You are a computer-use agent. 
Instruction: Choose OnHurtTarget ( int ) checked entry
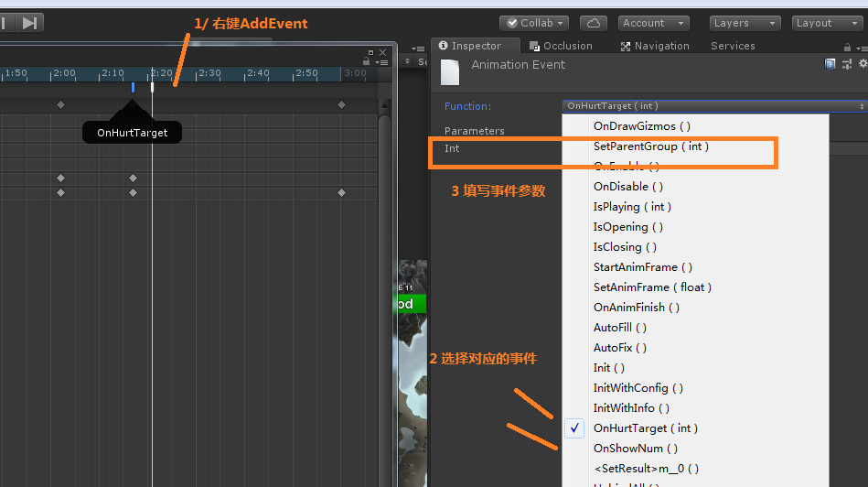point(644,428)
